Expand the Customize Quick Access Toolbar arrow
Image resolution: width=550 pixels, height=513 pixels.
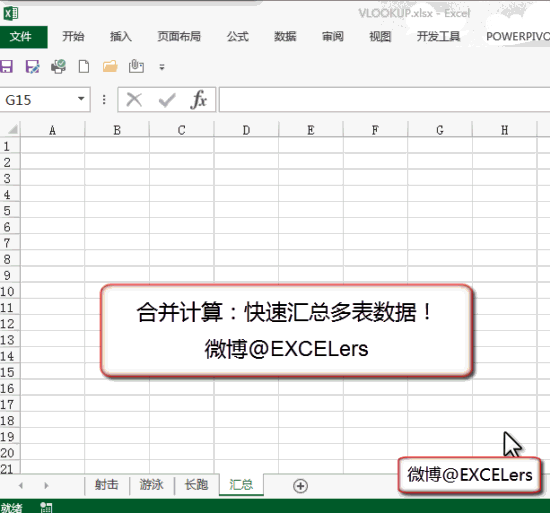[x=162, y=67]
